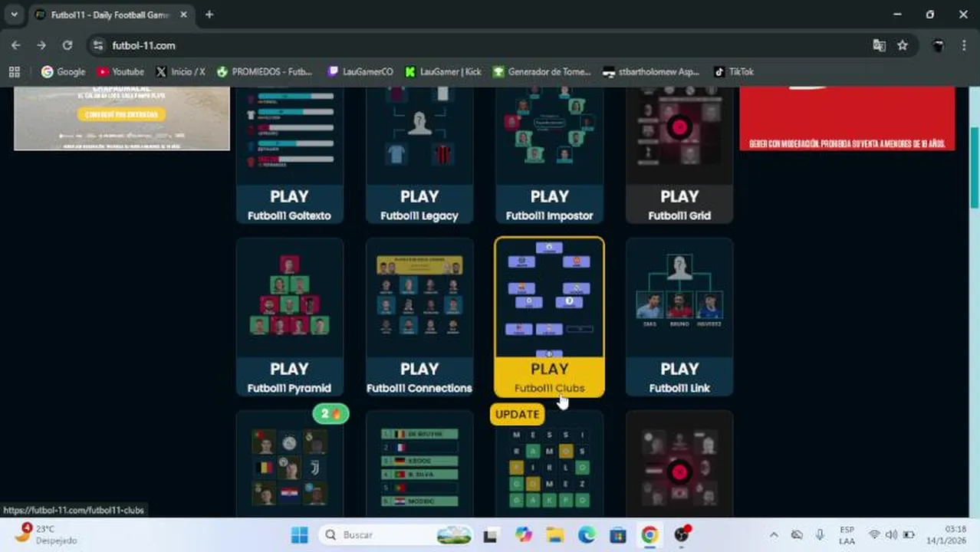980x552 pixels.
Task: Close the Futbol11 browser tab
Action: pos(183,15)
